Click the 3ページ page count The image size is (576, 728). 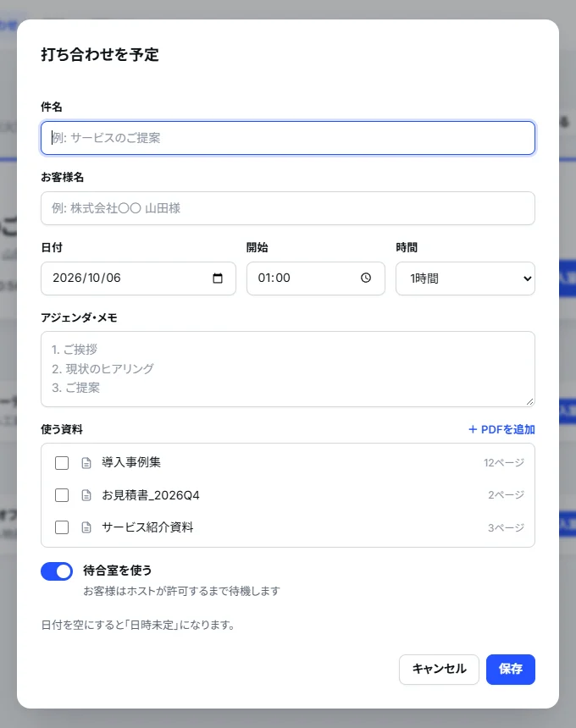pyautogui.click(x=507, y=527)
